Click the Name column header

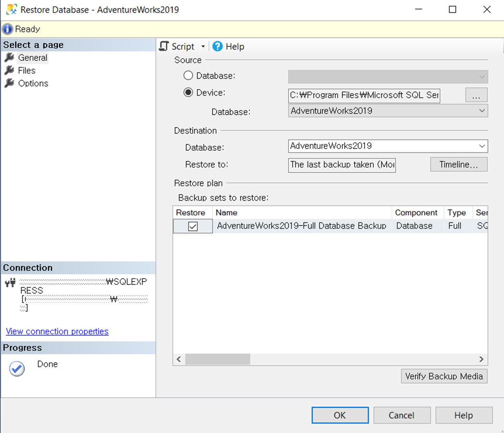click(302, 212)
